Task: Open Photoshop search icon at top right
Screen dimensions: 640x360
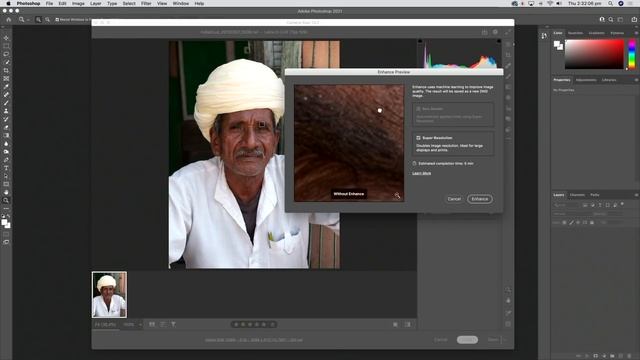Action: coord(611,20)
